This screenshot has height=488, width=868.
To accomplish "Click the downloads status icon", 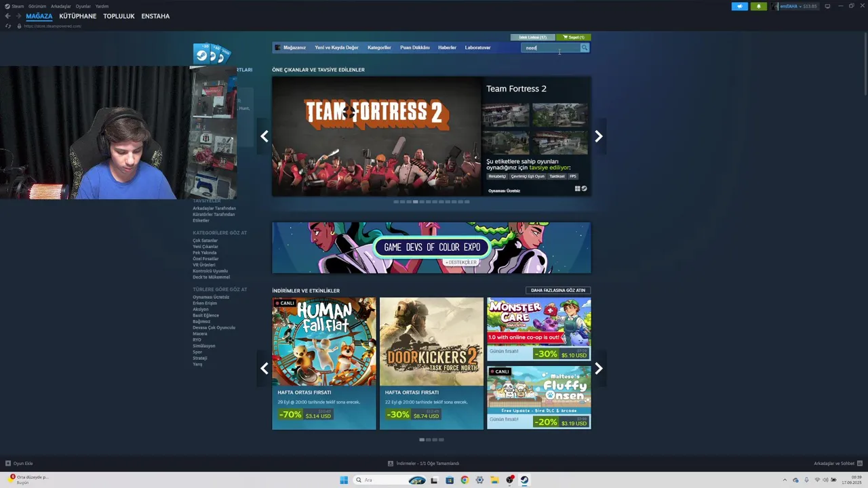I will [x=391, y=464].
